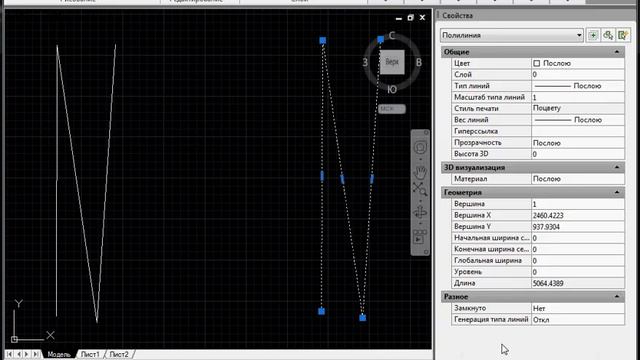
Task: Click the Начальная ширина сегмента value
Action: pos(578,238)
